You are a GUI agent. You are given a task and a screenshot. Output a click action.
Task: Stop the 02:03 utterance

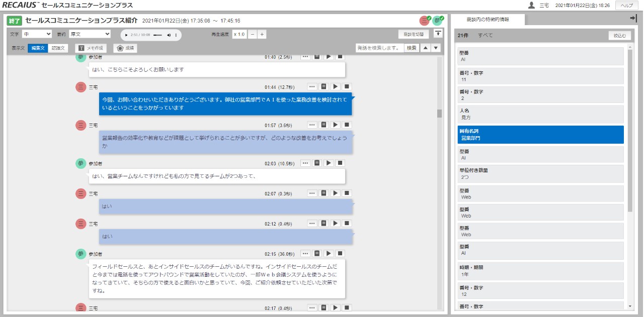340,163
